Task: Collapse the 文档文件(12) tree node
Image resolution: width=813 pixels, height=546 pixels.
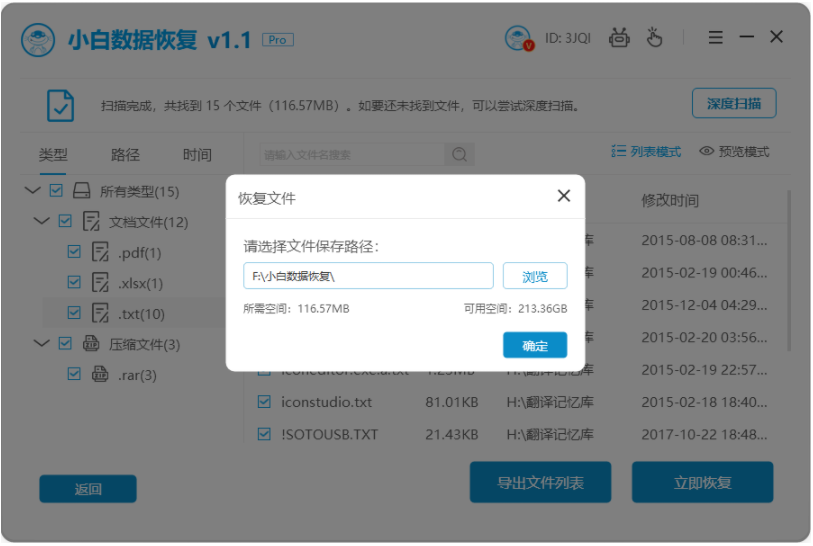Action: (x=41, y=221)
